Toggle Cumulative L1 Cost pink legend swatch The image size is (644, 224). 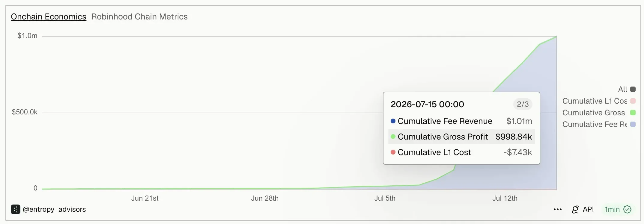coord(633,101)
